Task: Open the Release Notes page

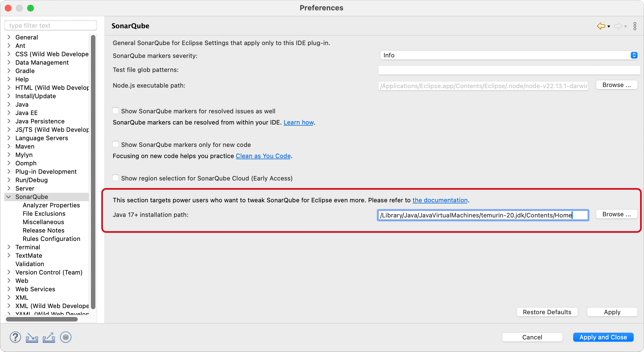Action: (43, 230)
